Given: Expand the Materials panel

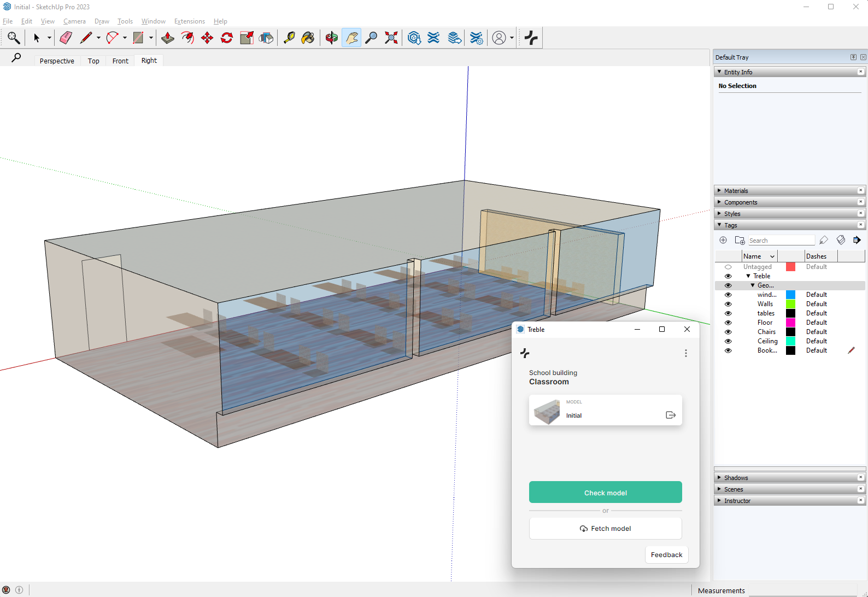Looking at the screenshot, I should (x=719, y=190).
